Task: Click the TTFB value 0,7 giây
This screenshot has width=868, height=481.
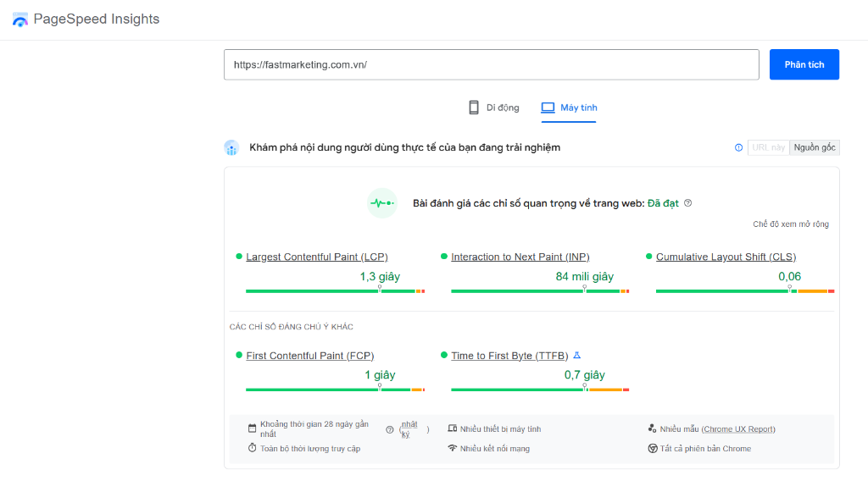Action: click(x=585, y=375)
